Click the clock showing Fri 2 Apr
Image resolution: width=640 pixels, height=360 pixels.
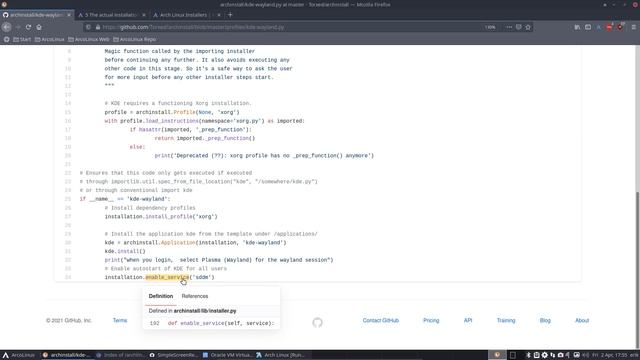click(609, 355)
